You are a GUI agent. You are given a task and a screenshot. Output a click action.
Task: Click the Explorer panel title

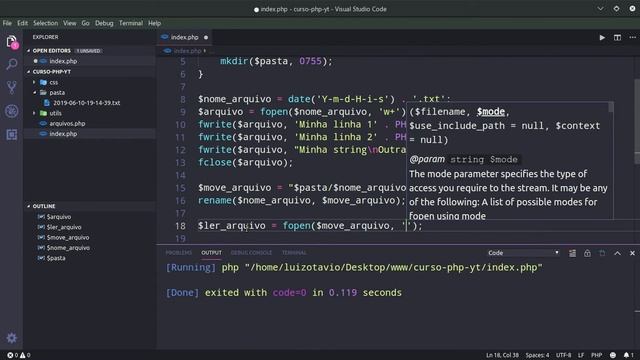[45, 37]
